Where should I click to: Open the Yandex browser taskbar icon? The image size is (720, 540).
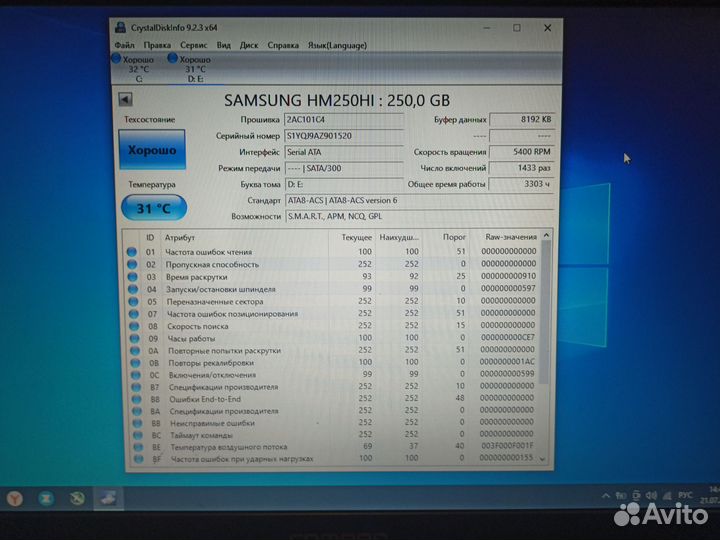click(x=15, y=498)
